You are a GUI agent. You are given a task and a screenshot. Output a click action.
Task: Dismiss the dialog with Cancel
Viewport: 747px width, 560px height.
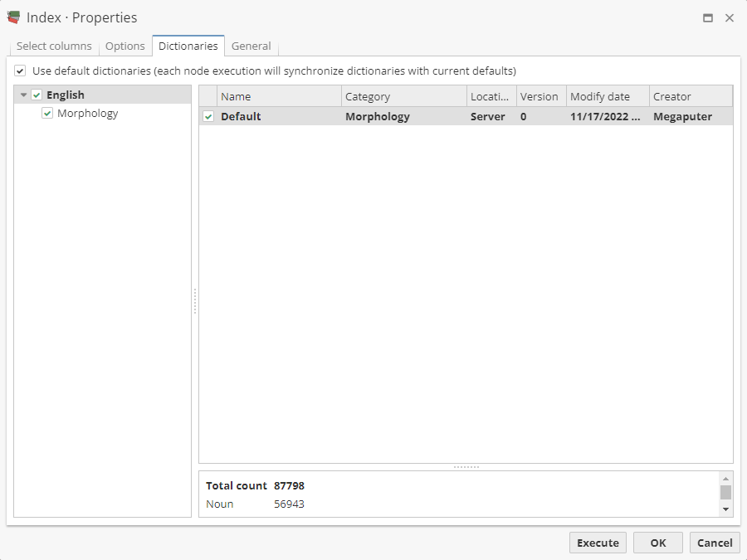(x=715, y=543)
